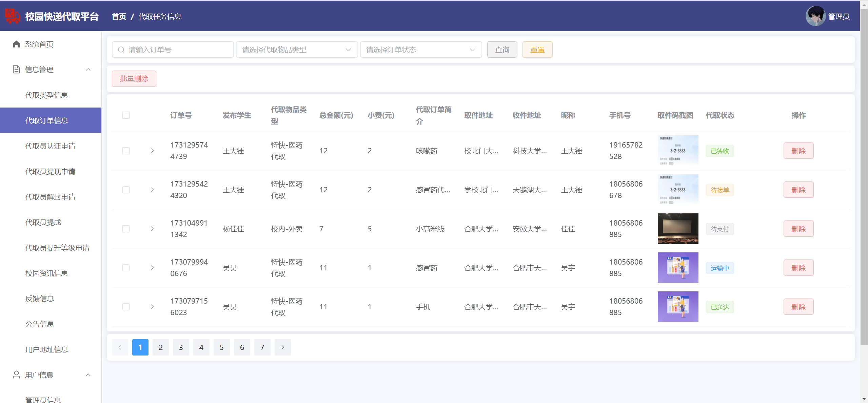The height and width of the screenshot is (403, 868).
Task: Open 校园资讯信息 menu item
Action: [x=47, y=273]
